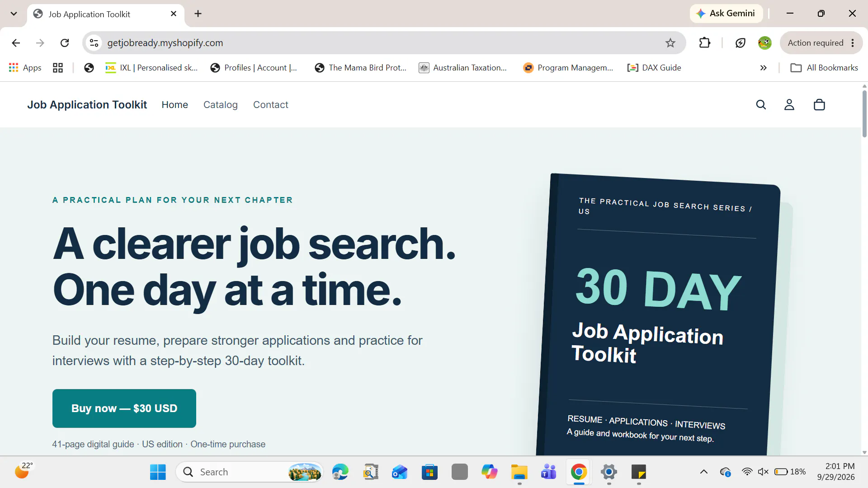Open the Catalog menu item

click(x=221, y=105)
